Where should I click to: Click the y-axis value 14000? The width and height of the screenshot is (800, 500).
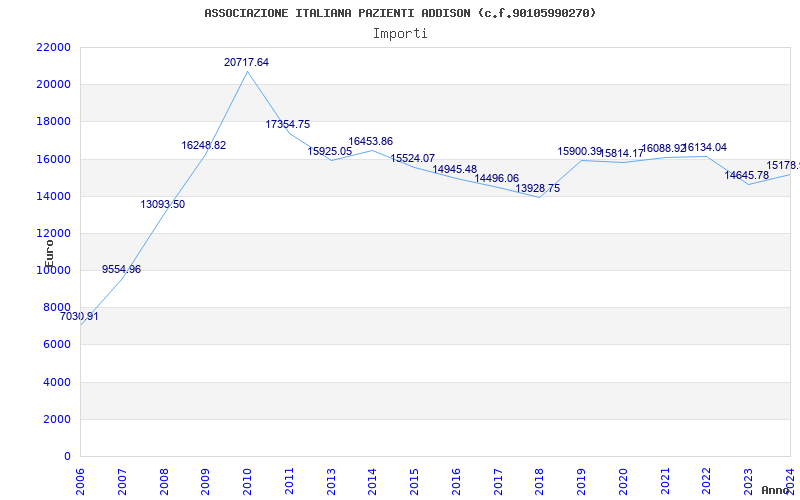(54, 196)
